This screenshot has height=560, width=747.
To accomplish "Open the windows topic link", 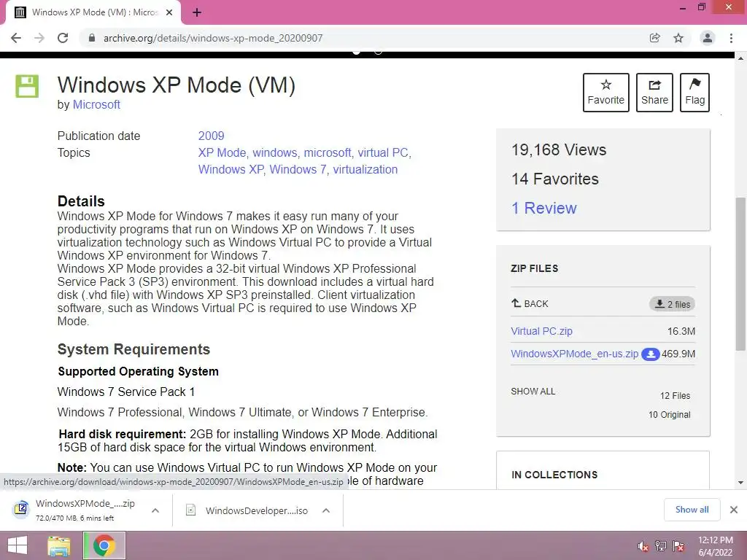I will [274, 153].
